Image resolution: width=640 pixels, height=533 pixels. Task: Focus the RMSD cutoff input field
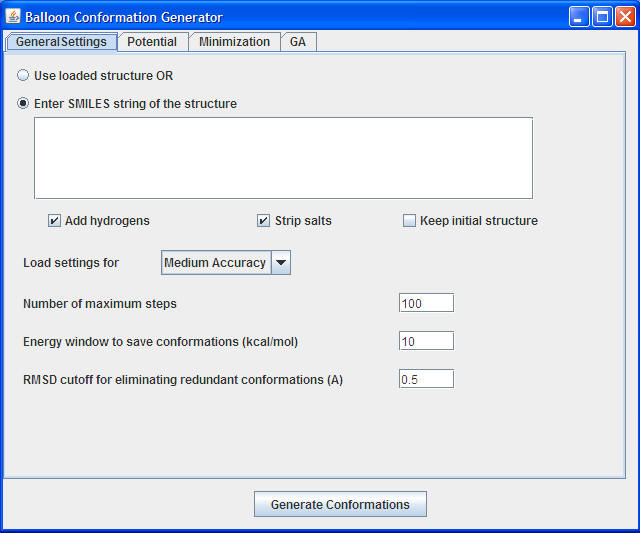click(427, 379)
